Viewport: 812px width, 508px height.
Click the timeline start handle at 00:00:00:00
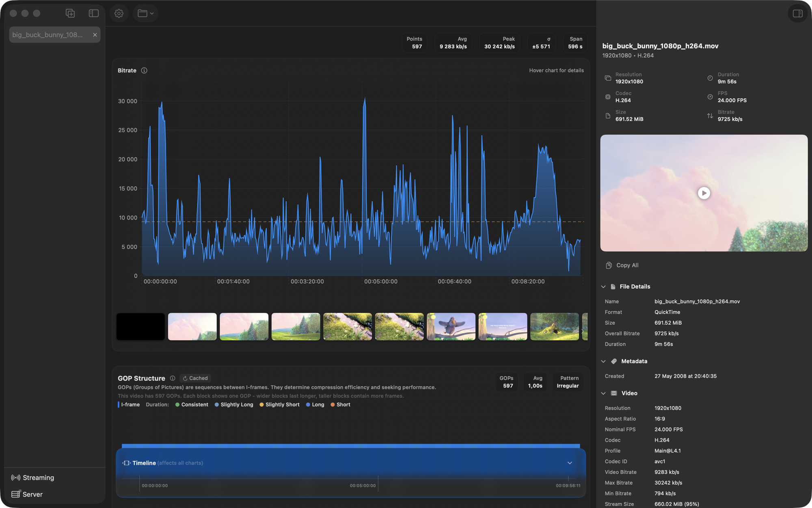pos(140,484)
